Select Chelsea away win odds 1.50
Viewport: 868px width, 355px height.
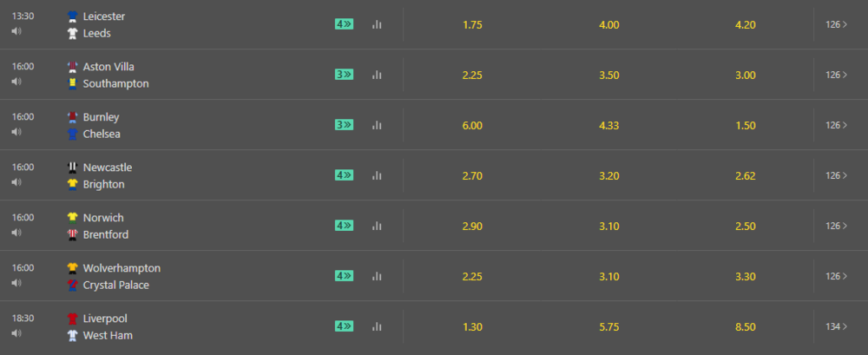click(745, 126)
